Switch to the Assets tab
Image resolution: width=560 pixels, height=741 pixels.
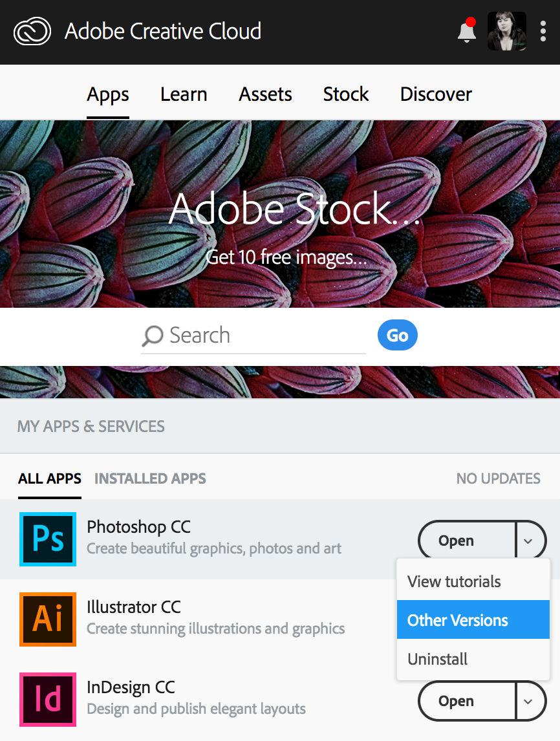265,94
